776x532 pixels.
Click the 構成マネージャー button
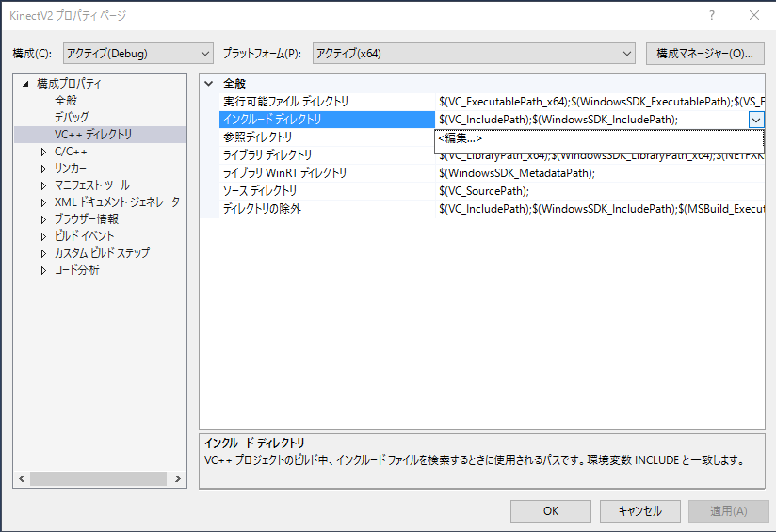pos(704,53)
